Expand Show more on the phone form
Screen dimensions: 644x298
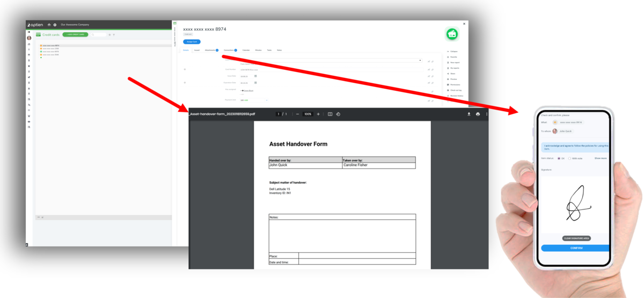point(600,158)
